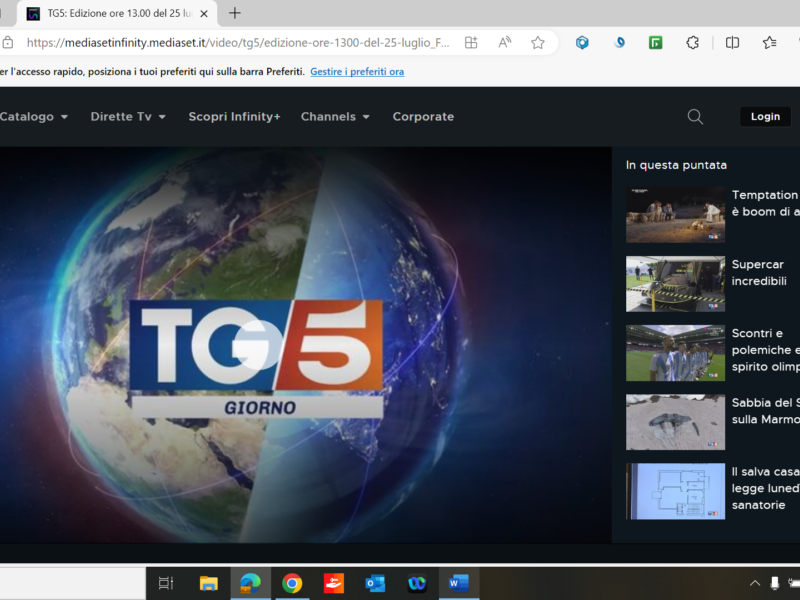Open the Il salva casa floor-plan thumbnail
The width and height of the screenshot is (800, 600).
(x=676, y=491)
